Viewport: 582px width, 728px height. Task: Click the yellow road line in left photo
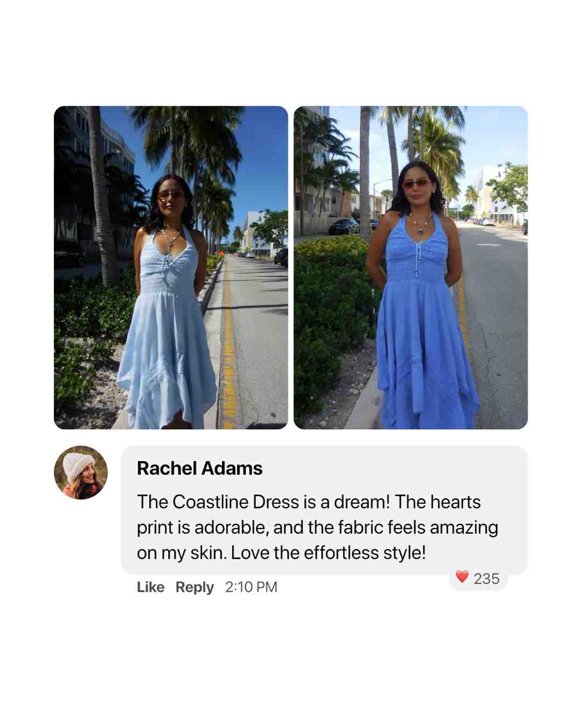point(230,345)
